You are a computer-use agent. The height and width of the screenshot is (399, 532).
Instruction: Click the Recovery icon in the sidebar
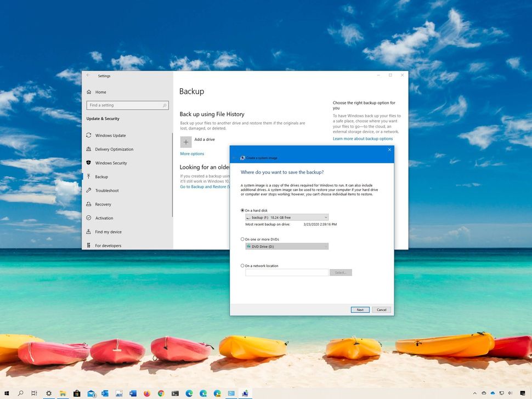pos(89,204)
